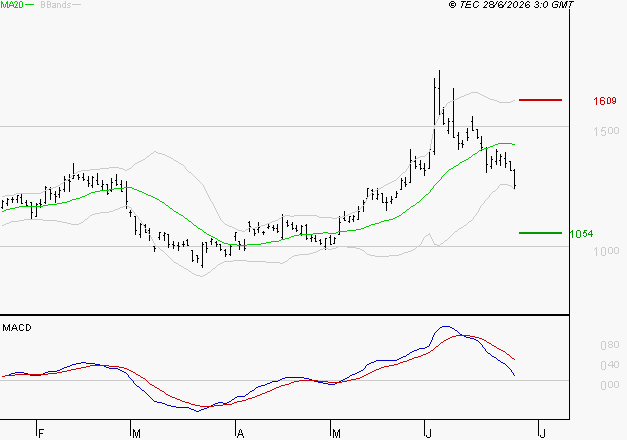Click the A month axis label
The height and width of the screenshot is (440, 627).
click(x=240, y=434)
